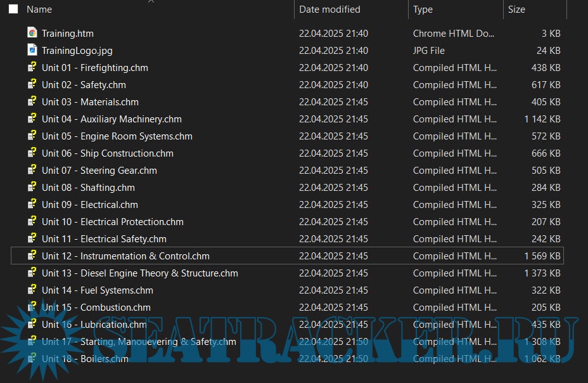Select the Unit 08 - Shafting.chm file
Viewport: 588px width, 383px height.
tap(88, 188)
